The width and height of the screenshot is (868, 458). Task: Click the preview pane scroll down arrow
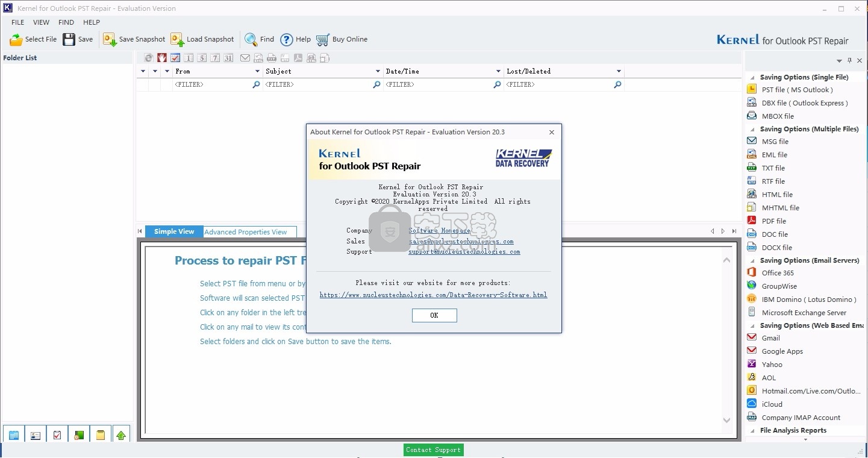(726, 420)
